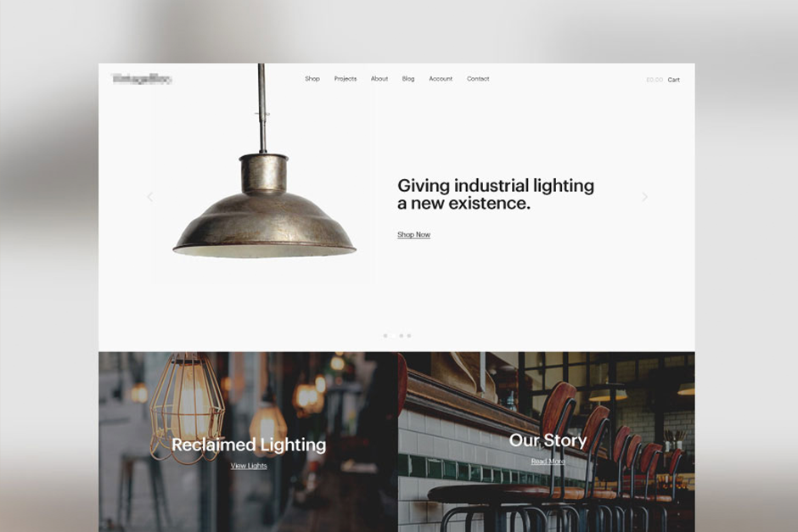The width and height of the screenshot is (798, 532).
Task: Click the Reclaimed Lighting heading
Action: tap(249, 445)
